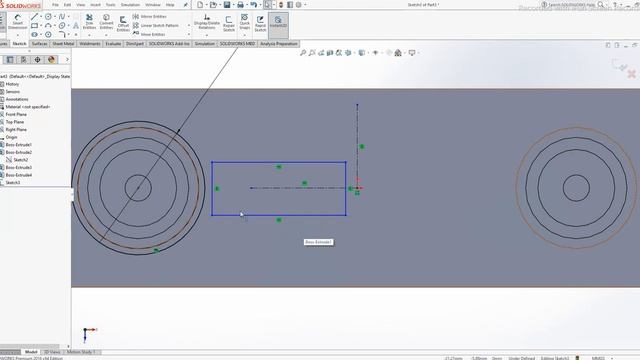The image size is (640, 360).
Task: Expand Smart Dimension dropdown arrow
Action: click(18, 35)
